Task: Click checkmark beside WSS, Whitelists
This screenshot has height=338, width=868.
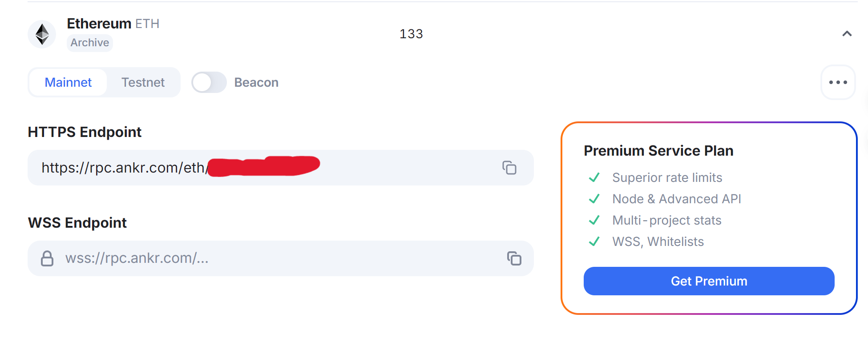Action: coord(594,241)
